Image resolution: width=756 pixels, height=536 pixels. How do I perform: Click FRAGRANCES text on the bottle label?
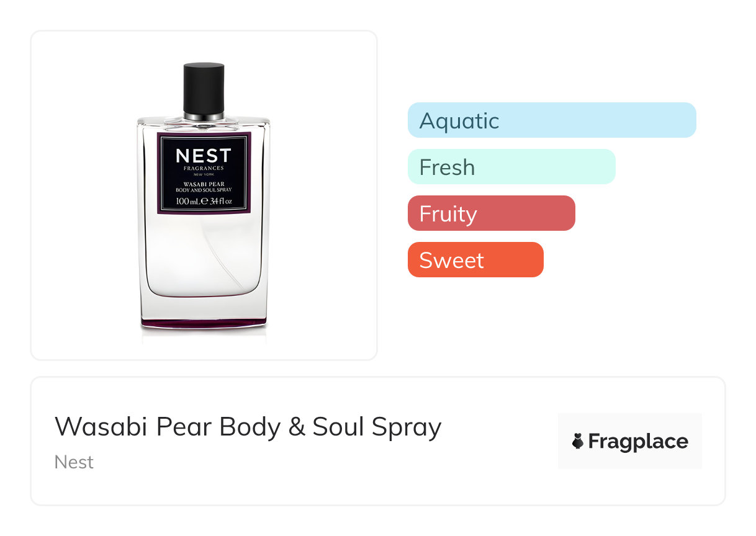pos(204,168)
